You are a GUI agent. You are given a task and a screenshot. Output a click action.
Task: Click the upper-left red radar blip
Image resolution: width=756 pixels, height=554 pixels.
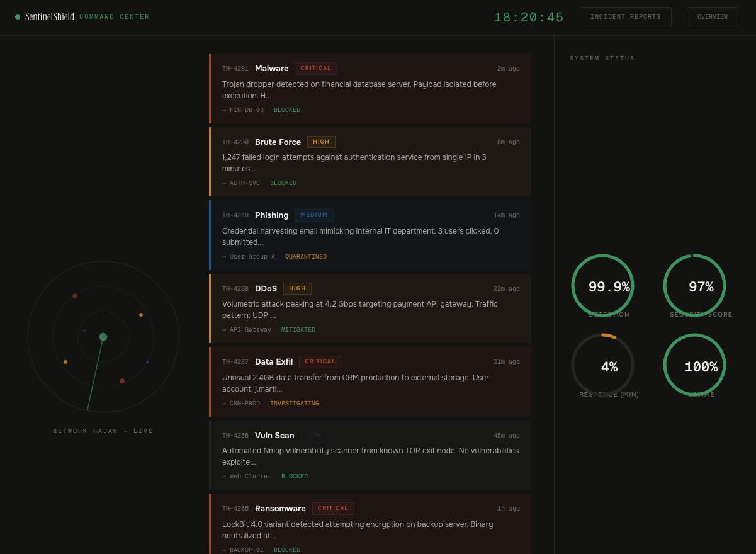coord(75,296)
